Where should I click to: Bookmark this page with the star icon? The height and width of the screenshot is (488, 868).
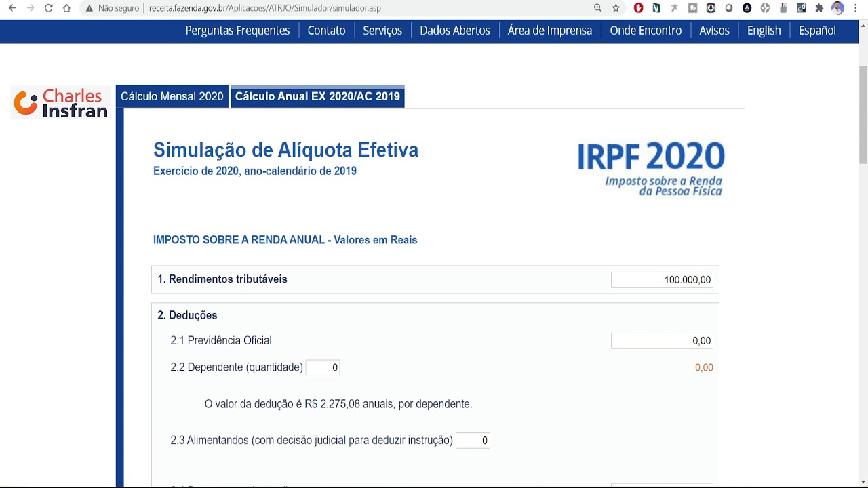tap(616, 8)
